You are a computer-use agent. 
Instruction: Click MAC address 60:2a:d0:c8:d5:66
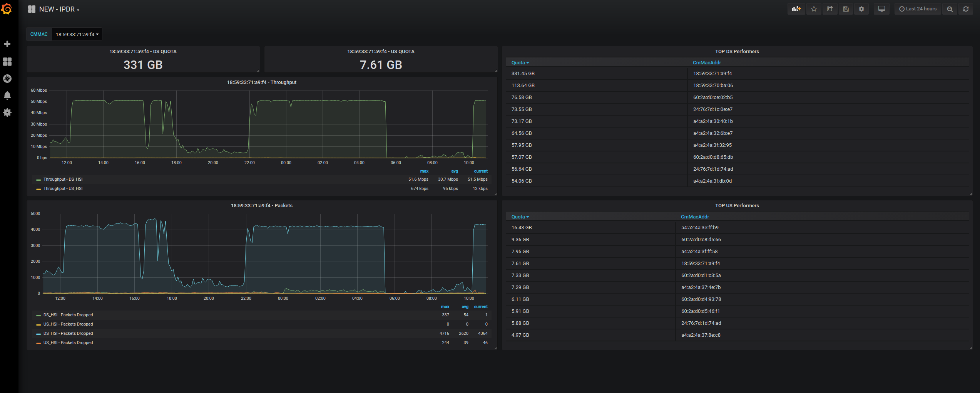(x=701, y=240)
